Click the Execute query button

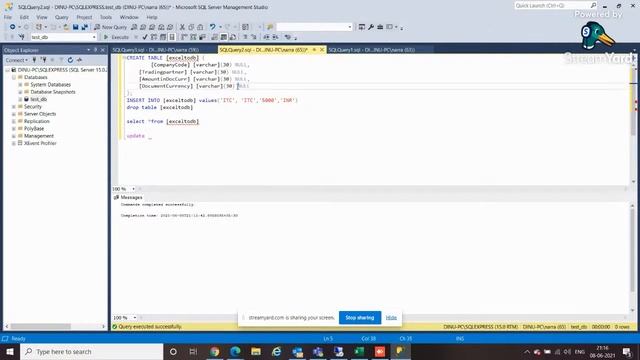click(x=116, y=37)
